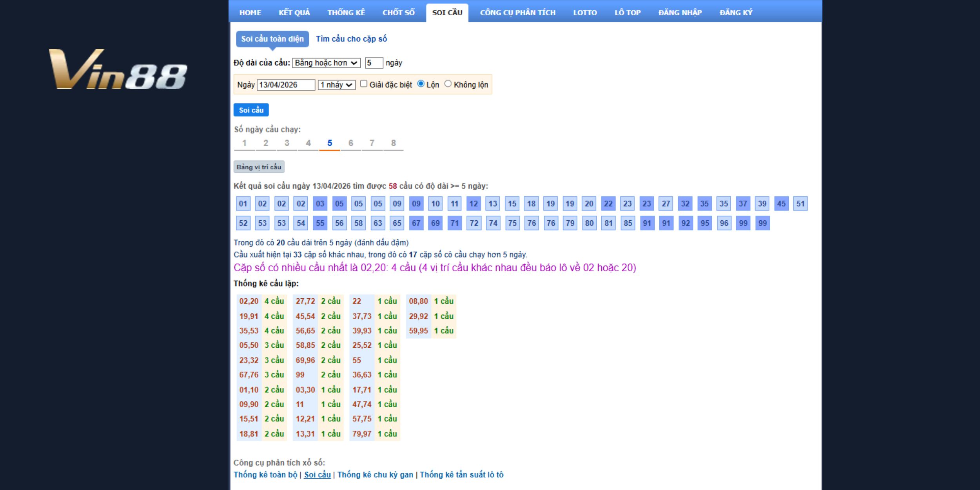980x490 pixels.
Task: Open the HOME menu item
Action: 250,13
